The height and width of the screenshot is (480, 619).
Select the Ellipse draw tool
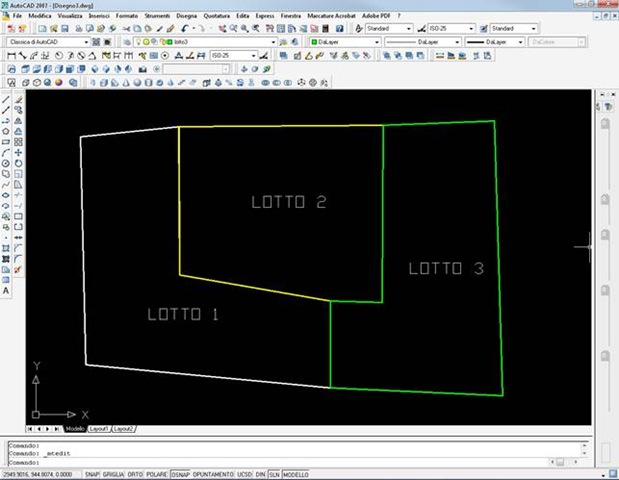[x=6, y=195]
